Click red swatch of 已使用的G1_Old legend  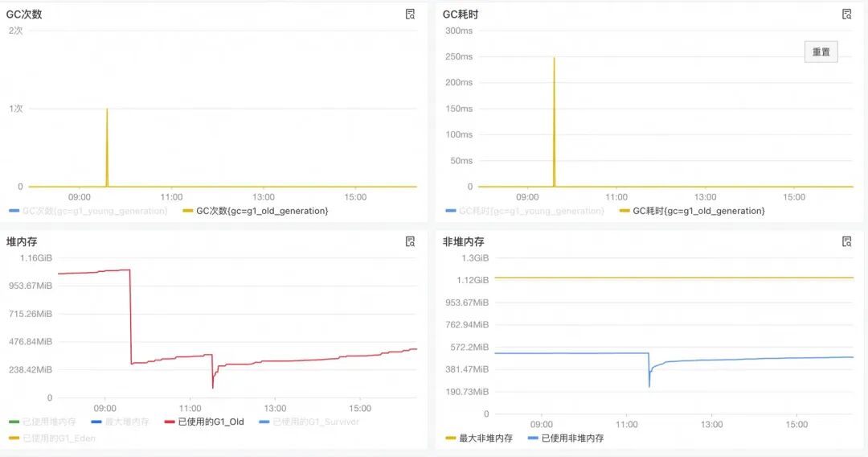click(x=170, y=422)
